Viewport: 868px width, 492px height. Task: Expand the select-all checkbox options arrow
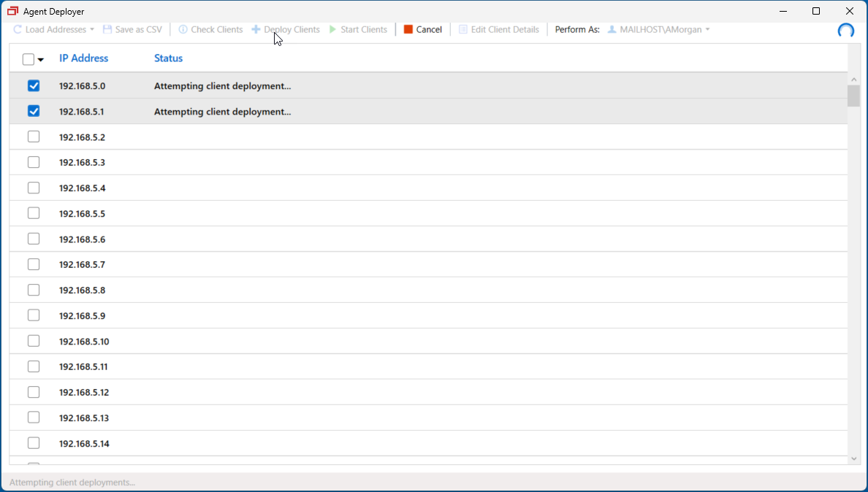40,60
